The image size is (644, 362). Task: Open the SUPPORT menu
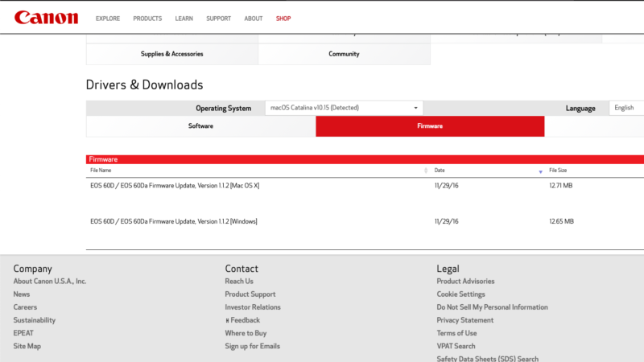coord(218,19)
